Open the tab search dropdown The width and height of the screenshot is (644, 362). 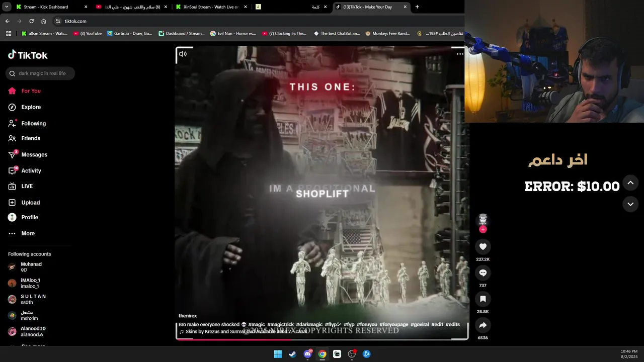click(x=7, y=7)
